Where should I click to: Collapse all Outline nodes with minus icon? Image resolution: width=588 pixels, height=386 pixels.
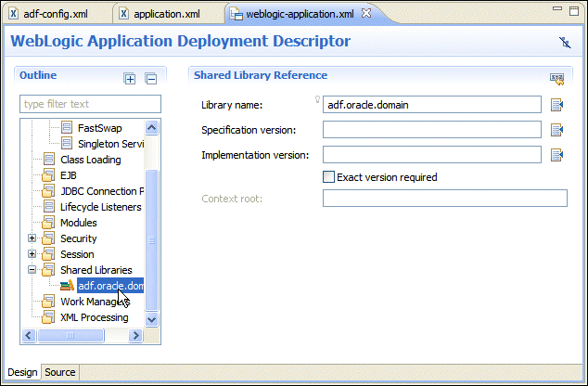151,79
